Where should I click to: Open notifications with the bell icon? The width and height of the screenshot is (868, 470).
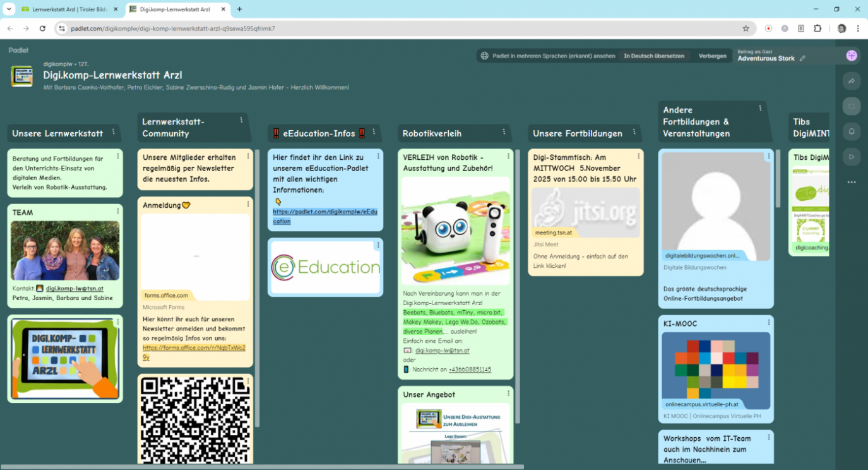[852, 131]
